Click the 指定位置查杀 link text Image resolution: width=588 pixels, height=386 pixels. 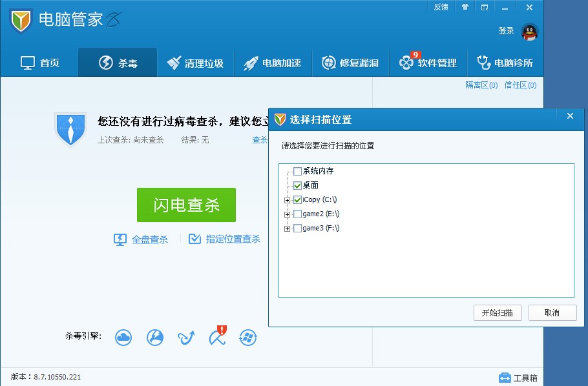click(x=233, y=239)
